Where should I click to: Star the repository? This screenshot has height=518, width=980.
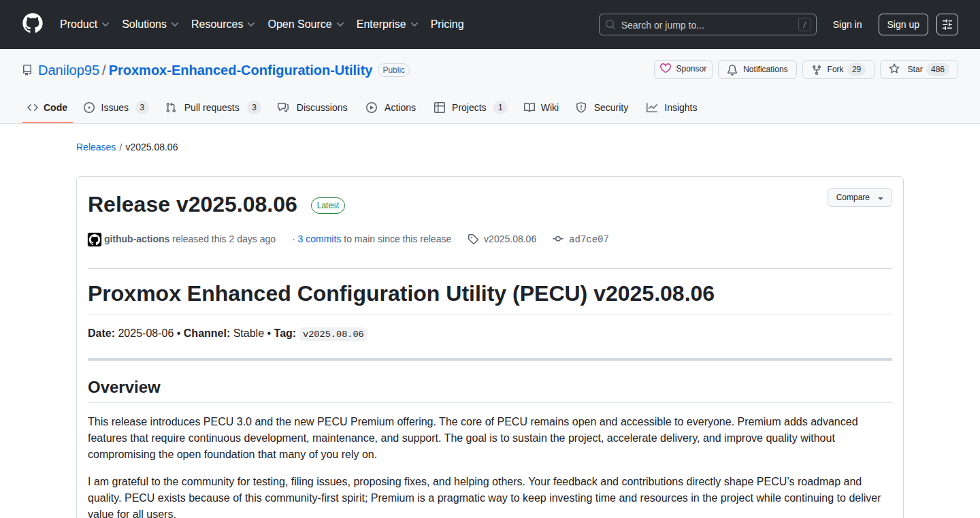[919, 69]
